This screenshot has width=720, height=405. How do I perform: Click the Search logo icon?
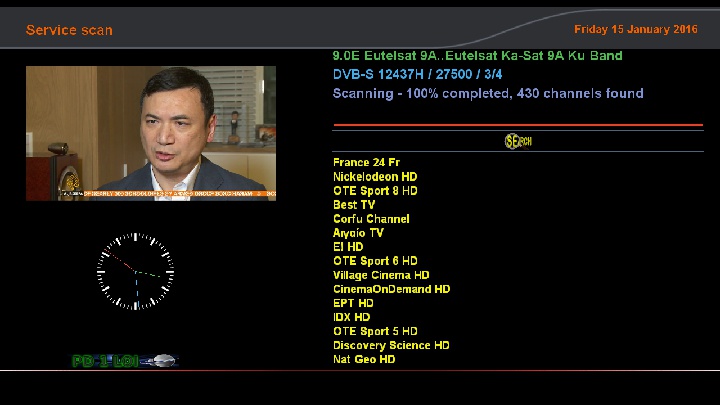coord(518,141)
